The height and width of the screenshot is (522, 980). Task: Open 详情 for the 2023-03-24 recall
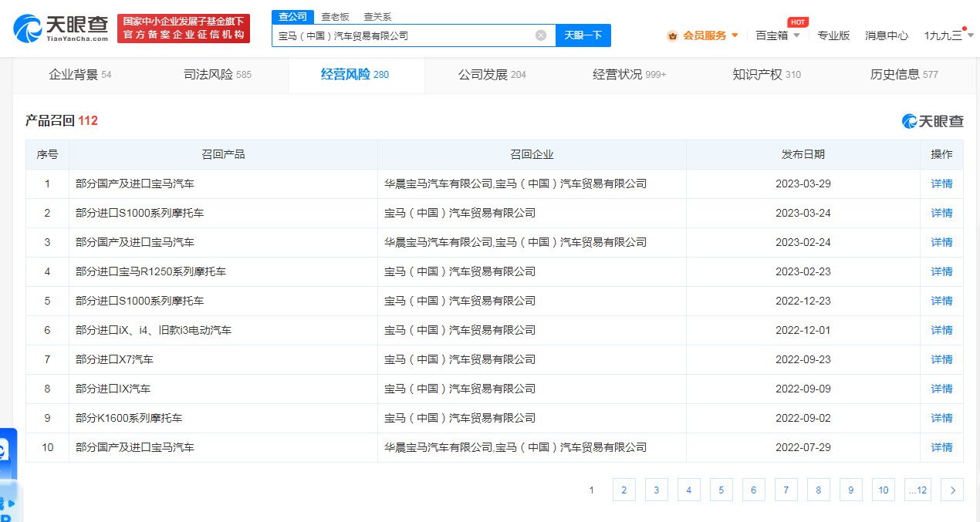tap(941, 213)
